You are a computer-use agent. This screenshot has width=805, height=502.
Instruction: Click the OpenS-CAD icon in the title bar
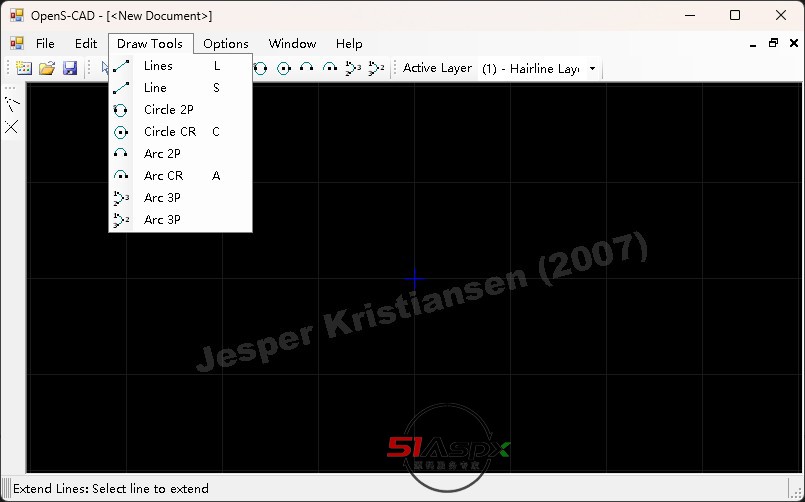point(17,15)
